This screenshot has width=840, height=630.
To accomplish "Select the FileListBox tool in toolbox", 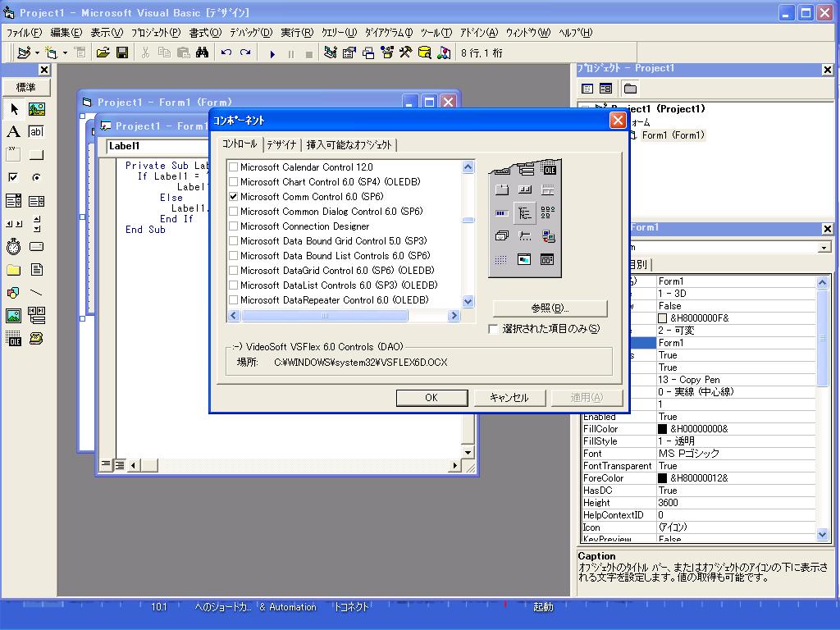I will (36, 269).
